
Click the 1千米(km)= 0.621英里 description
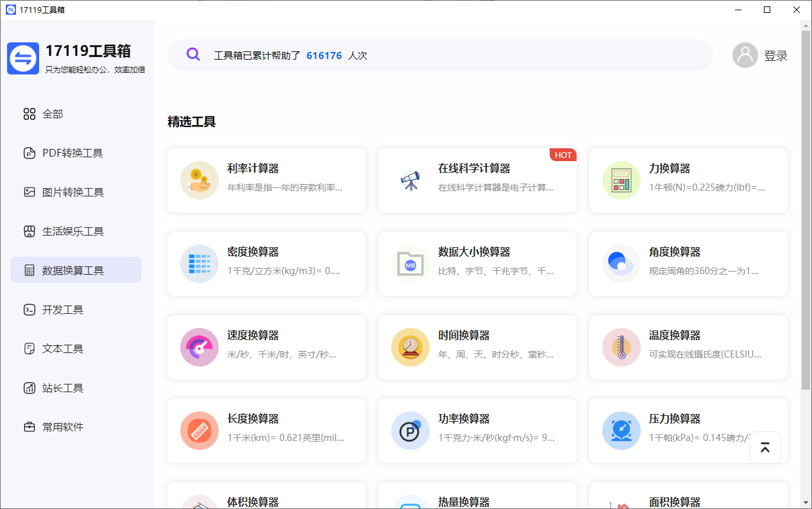pos(286,438)
